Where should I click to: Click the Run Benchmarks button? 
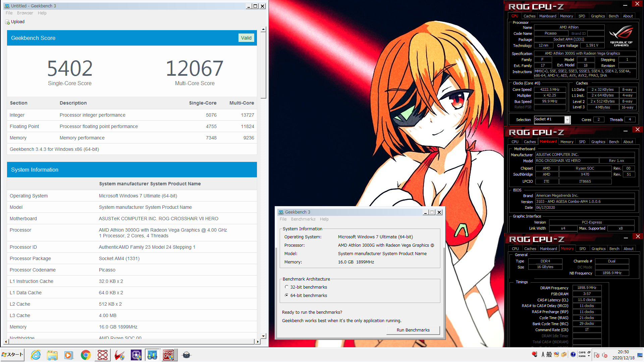(413, 330)
